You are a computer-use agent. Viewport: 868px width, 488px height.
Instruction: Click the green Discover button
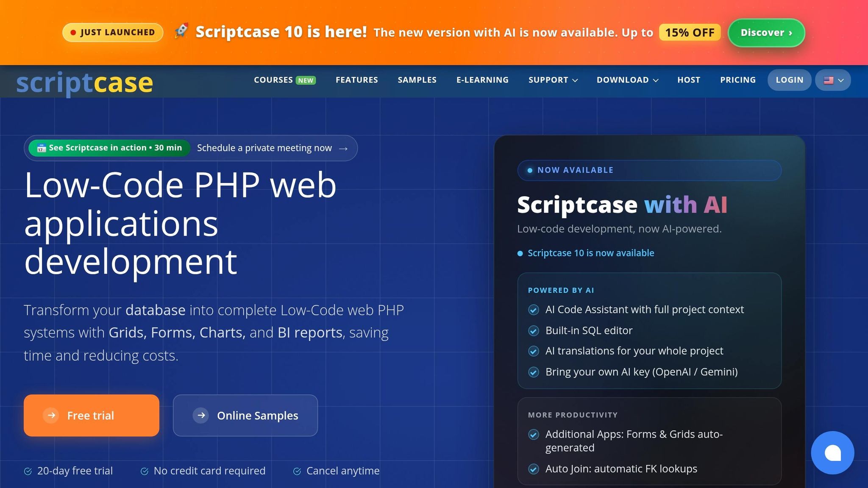pos(766,33)
